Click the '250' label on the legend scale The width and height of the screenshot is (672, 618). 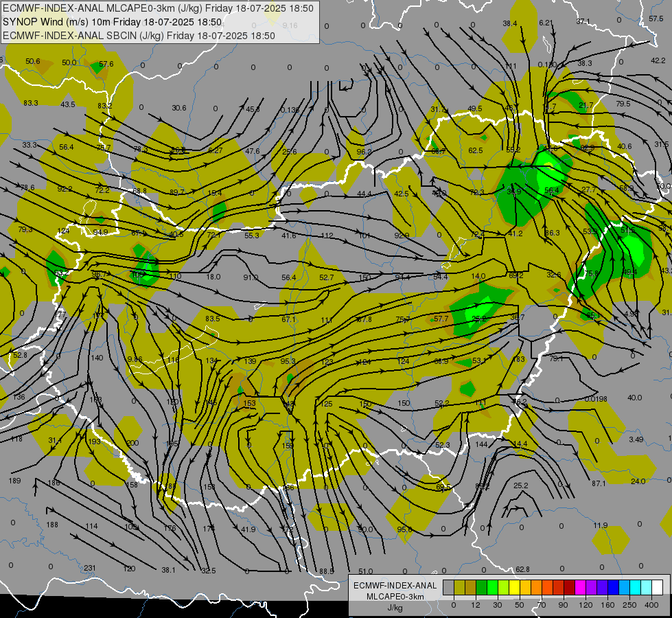[x=629, y=605]
